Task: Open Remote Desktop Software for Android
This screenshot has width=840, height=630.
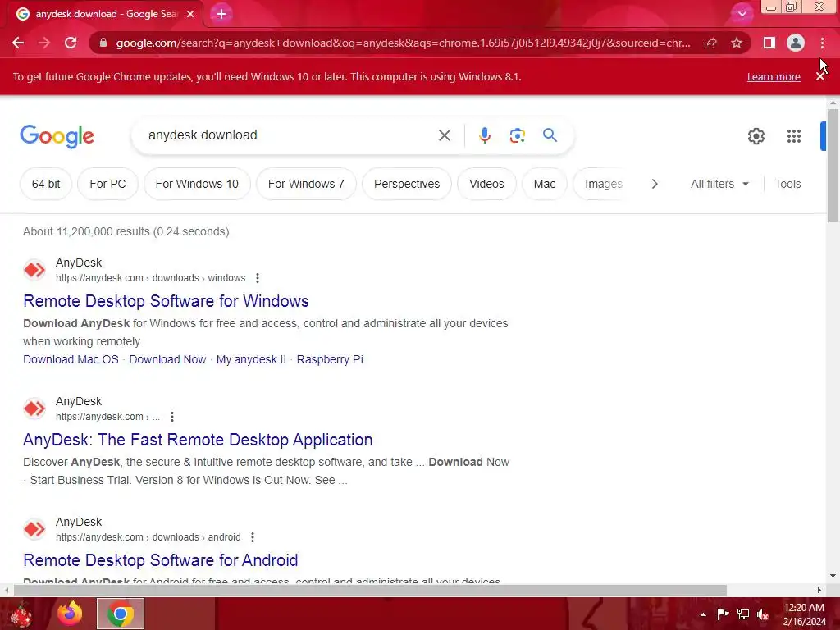Action: click(x=161, y=560)
